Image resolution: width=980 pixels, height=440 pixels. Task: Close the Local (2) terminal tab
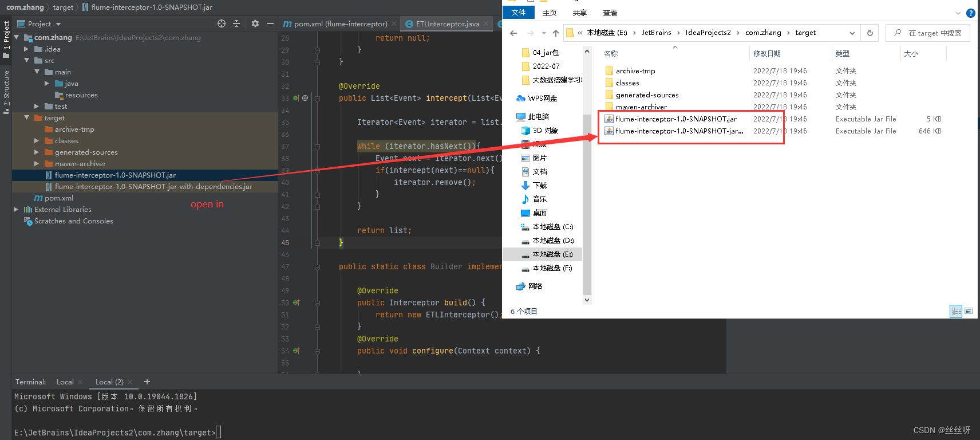[130, 382]
